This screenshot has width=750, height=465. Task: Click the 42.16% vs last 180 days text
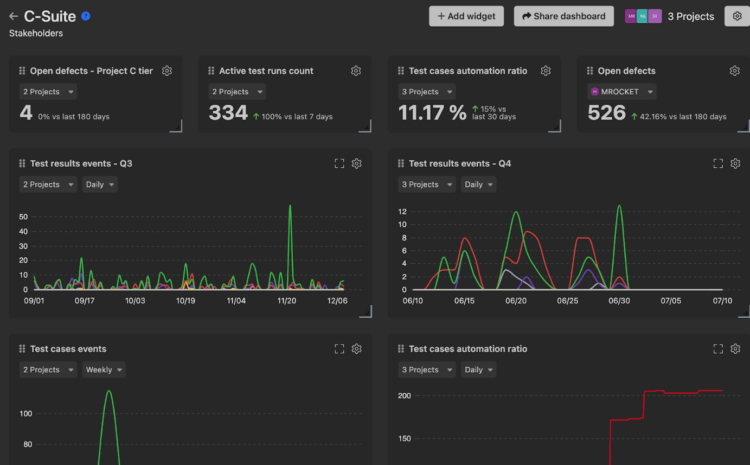tap(683, 117)
